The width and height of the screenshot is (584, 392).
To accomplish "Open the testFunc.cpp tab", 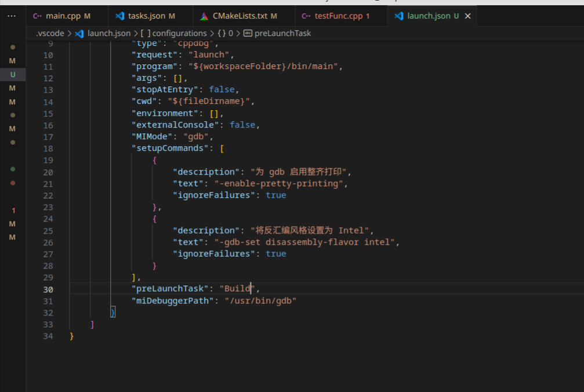I will point(341,16).
